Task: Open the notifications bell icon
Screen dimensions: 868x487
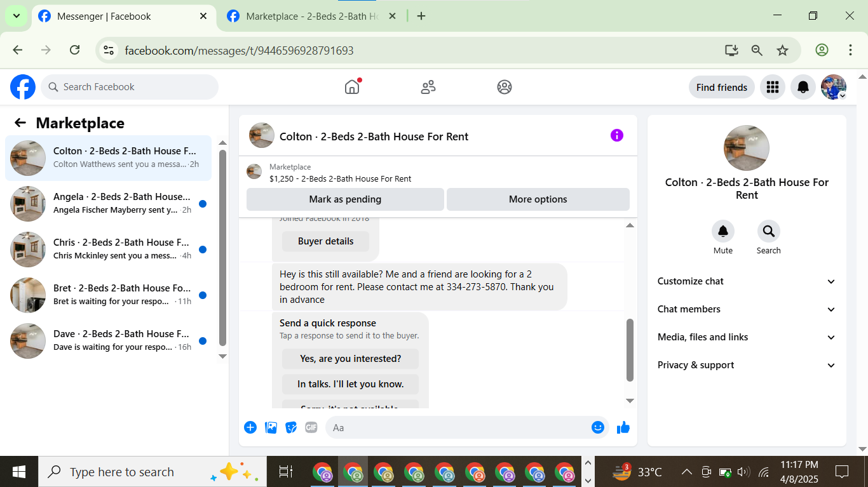Action: tap(803, 87)
